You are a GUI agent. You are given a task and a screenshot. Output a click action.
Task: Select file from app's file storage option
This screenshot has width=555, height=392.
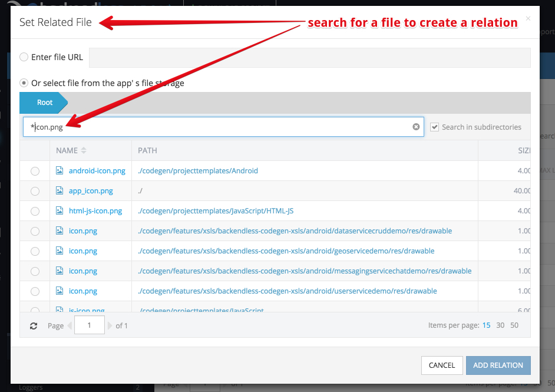point(24,83)
